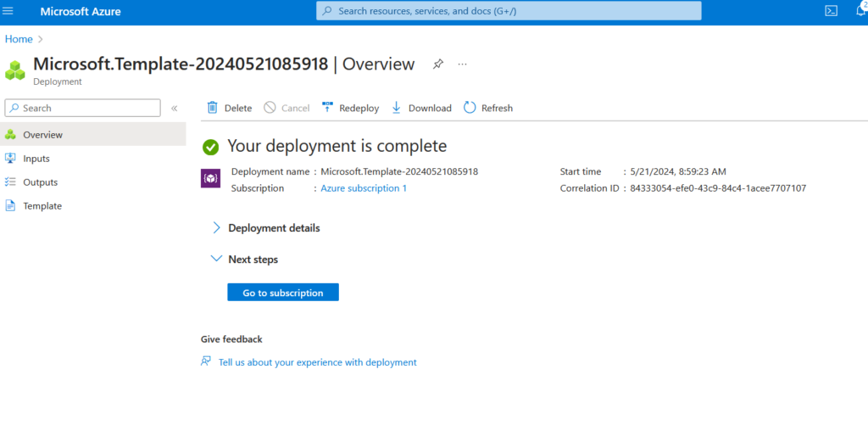Click the purple template resource icon

210,178
